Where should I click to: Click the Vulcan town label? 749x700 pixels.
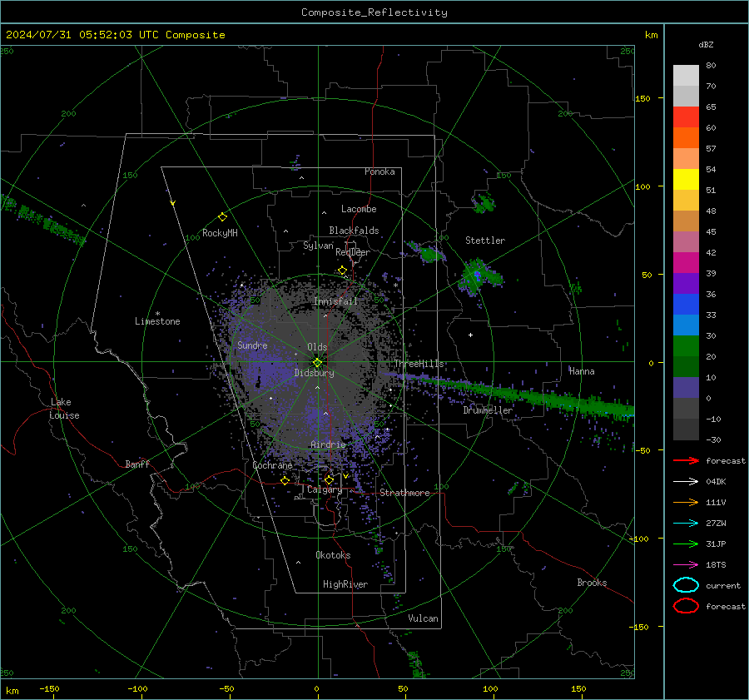(423, 618)
